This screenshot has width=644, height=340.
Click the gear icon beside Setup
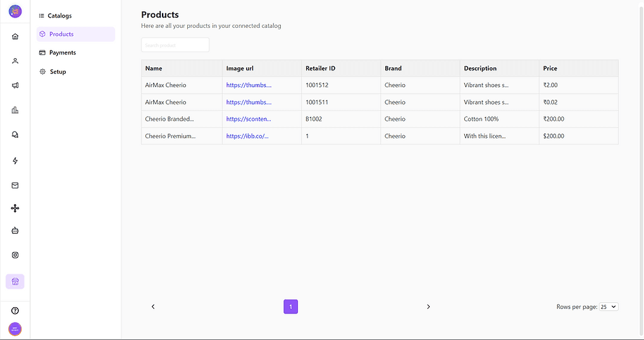42,71
